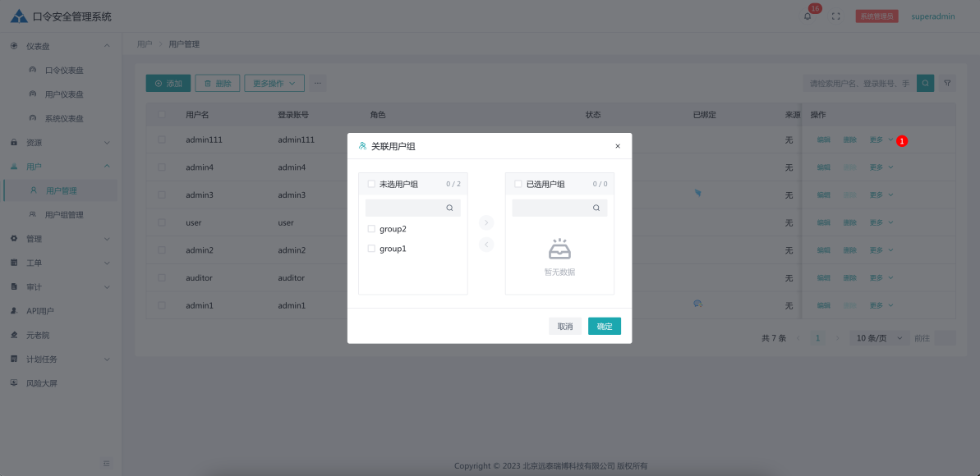The width and height of the screenshot is (980, 476).
Task: Open the 更多操作 dropdown
Action: pyautogui.click(x=274, y=83)
